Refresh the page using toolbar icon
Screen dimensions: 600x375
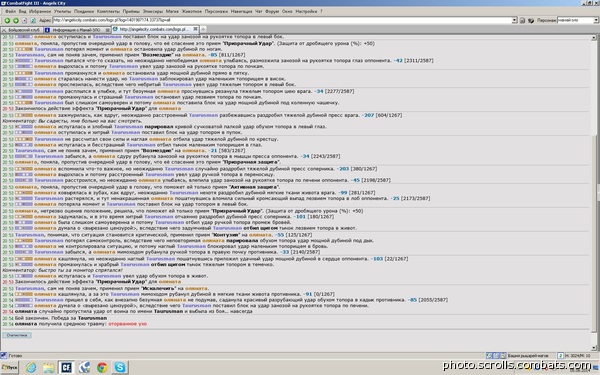coord(33,20)
